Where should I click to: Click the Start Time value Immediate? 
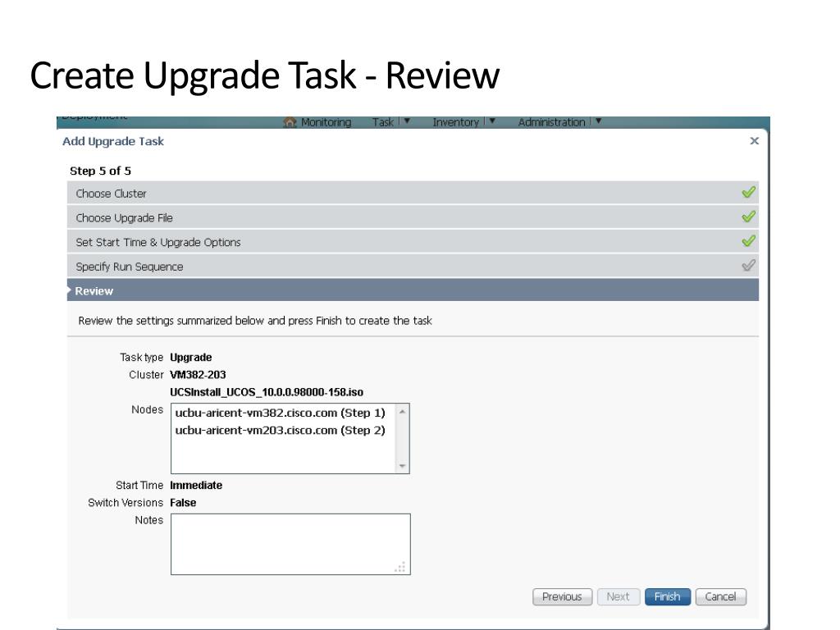pos(196,485)
